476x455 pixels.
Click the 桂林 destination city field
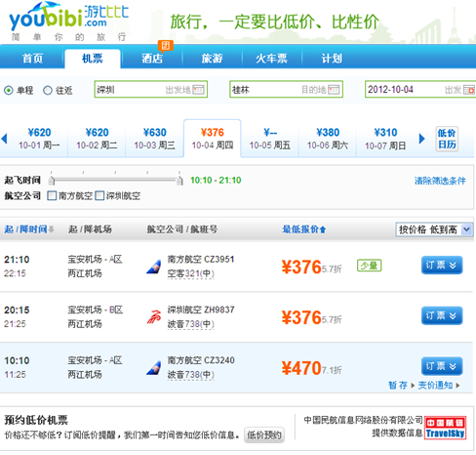286,90
